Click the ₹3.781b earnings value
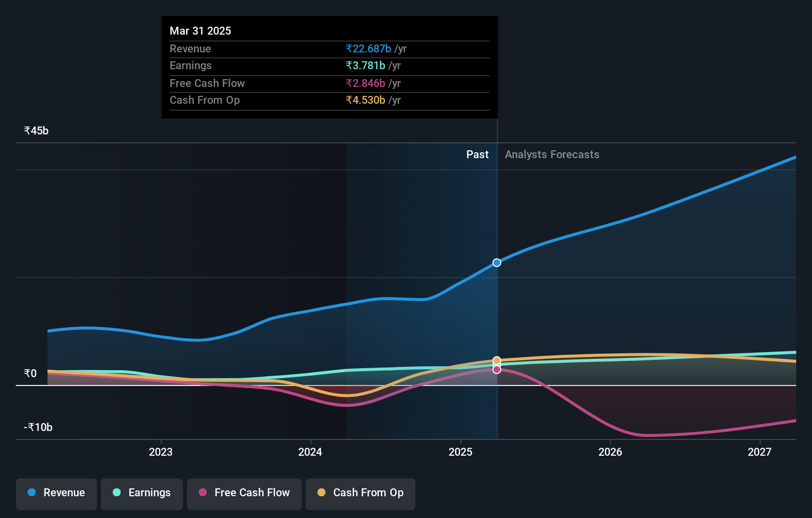Screen dimensions: 812x518 [365, 66]
